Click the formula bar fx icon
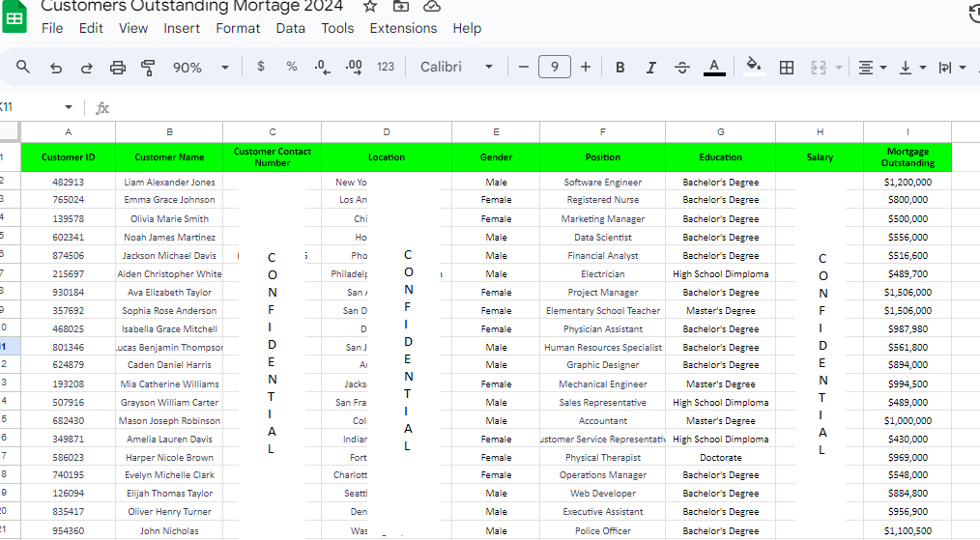The image size is (980, 540). pyautogui.click(x=102, y=108)
